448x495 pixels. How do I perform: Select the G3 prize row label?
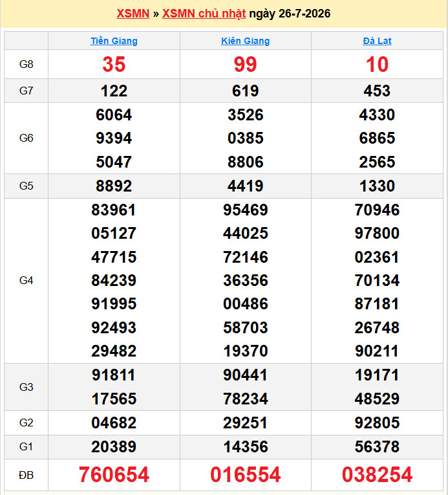pyautogui.click(x=27, y=387)
